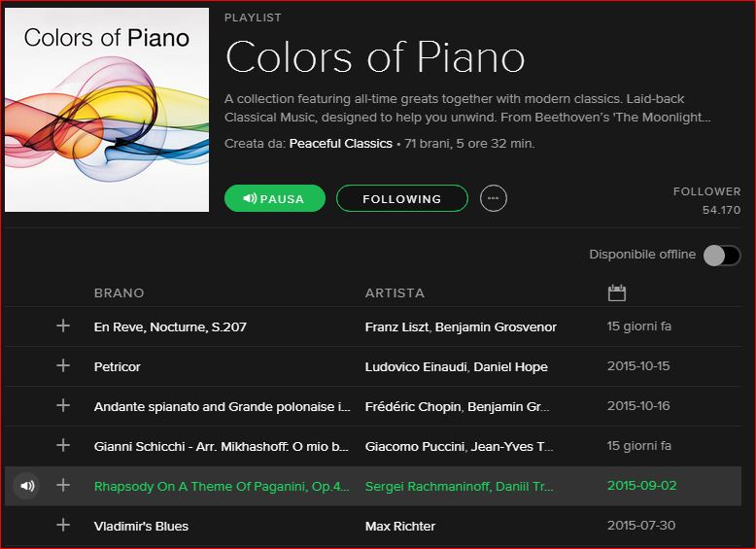Toggle Disponibile offline switch
The image size is (756, 549).
(722, 255)
